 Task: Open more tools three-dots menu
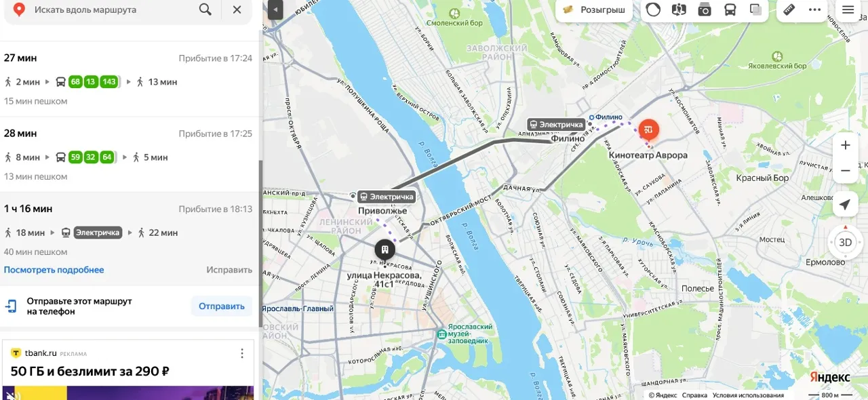pos(814,9)
